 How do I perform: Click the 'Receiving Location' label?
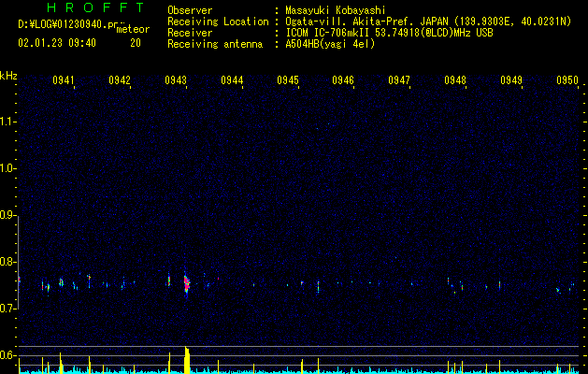[x=218, y=22]
